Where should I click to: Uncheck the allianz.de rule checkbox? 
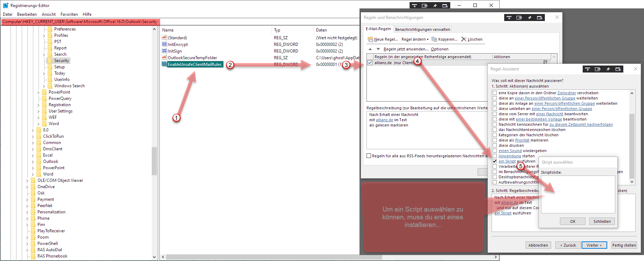point(370,63)
